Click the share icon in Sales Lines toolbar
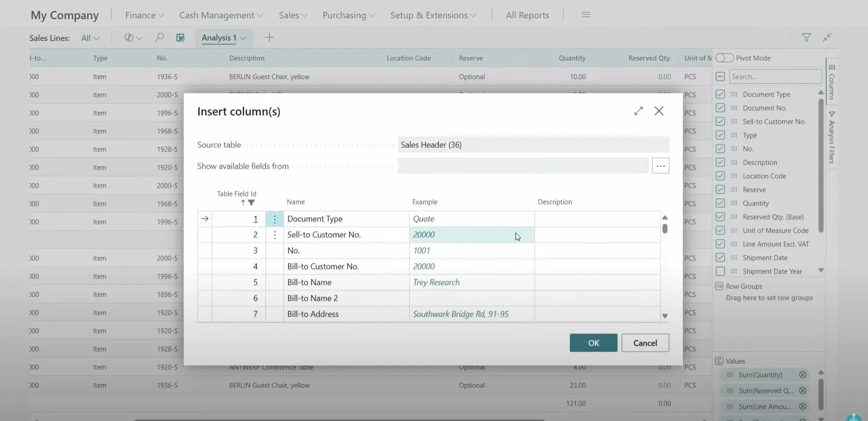 (x=128, y=37)
